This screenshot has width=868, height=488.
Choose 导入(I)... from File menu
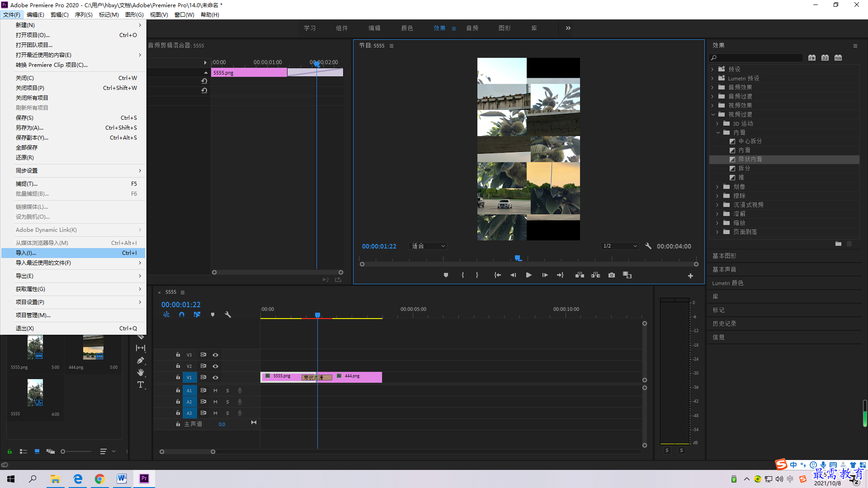pyautogui.click(x=73, y=253)
